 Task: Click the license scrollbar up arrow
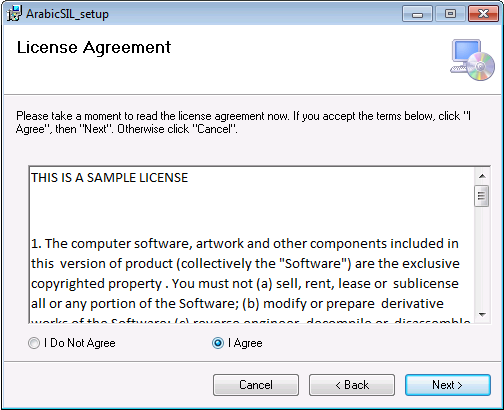482,176
